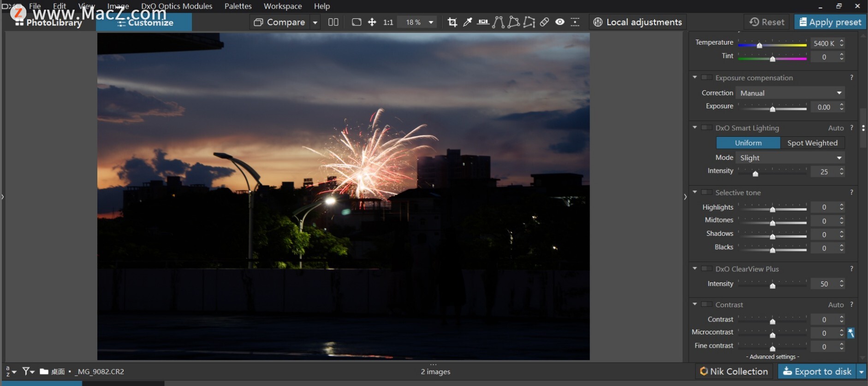Click Auto for DxO Smart Lighting
868x386 pixels.
click(836, 128)
